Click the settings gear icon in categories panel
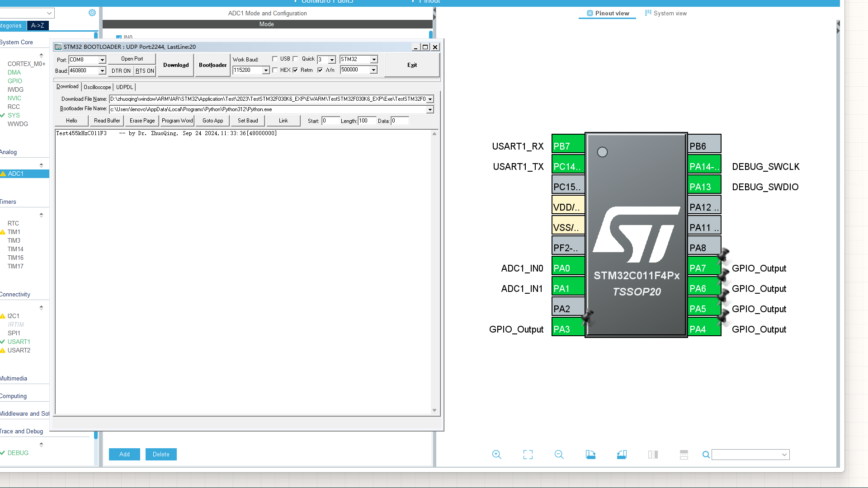The image size is (868, 488). tap(92, 13)
